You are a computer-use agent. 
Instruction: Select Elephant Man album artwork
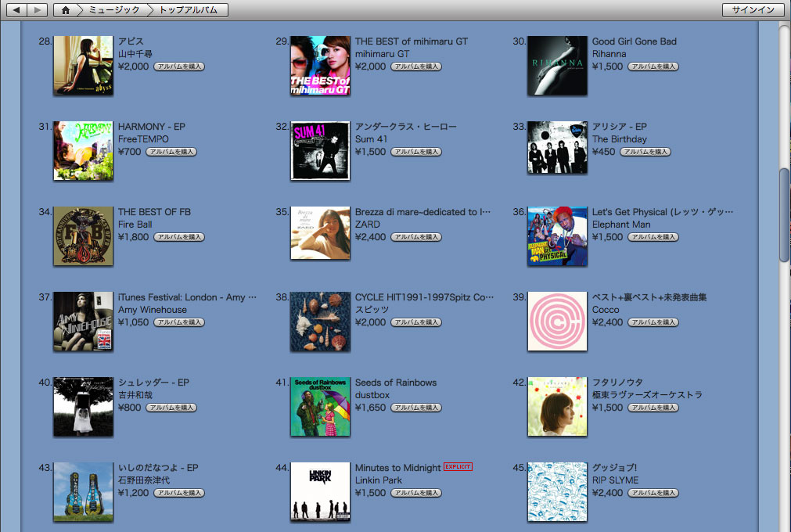click(x=557, y=236)
